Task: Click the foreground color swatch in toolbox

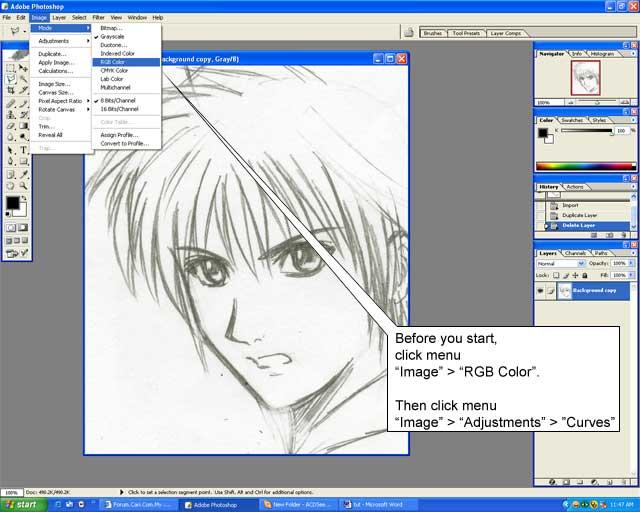Action: click(x=12, y=203)
